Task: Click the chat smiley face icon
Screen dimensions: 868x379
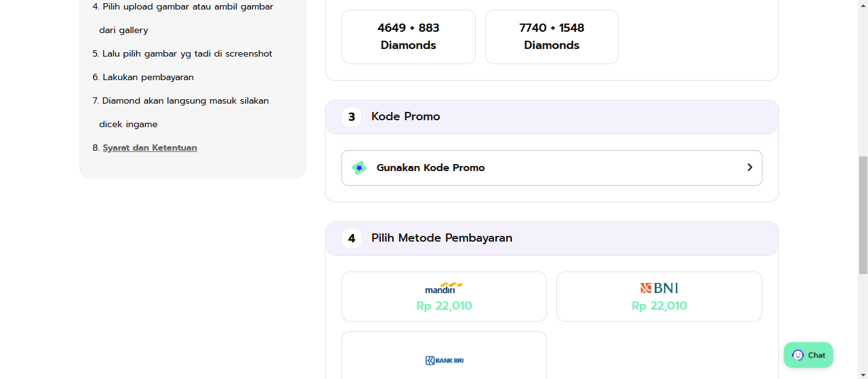Action: [x=797, y=355]
